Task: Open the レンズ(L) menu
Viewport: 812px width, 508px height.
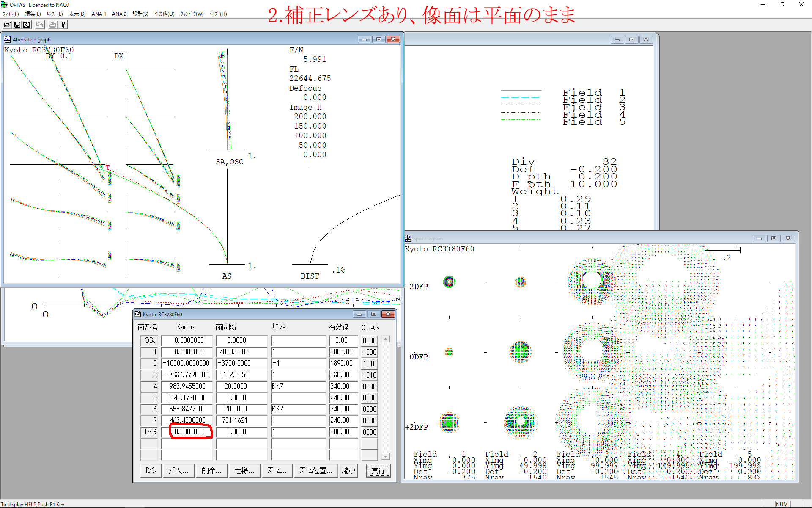Action: coord(55,14)
